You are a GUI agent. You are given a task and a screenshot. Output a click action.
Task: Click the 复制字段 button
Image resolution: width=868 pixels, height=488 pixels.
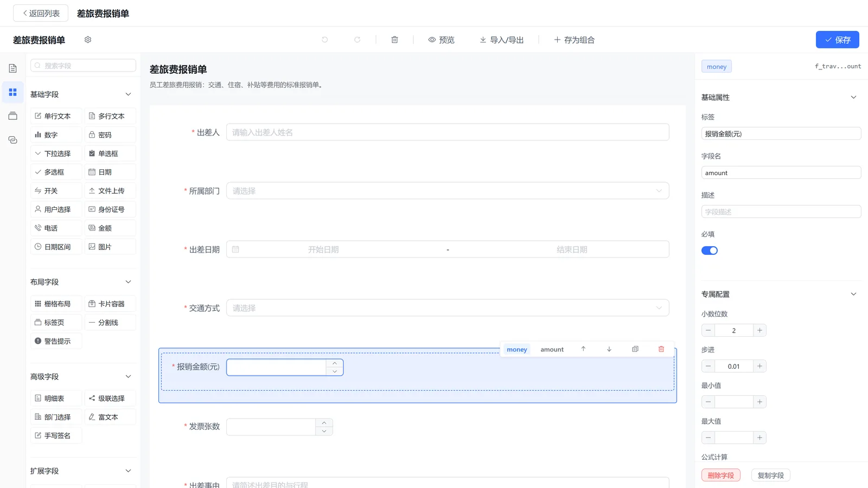(771, 476)
